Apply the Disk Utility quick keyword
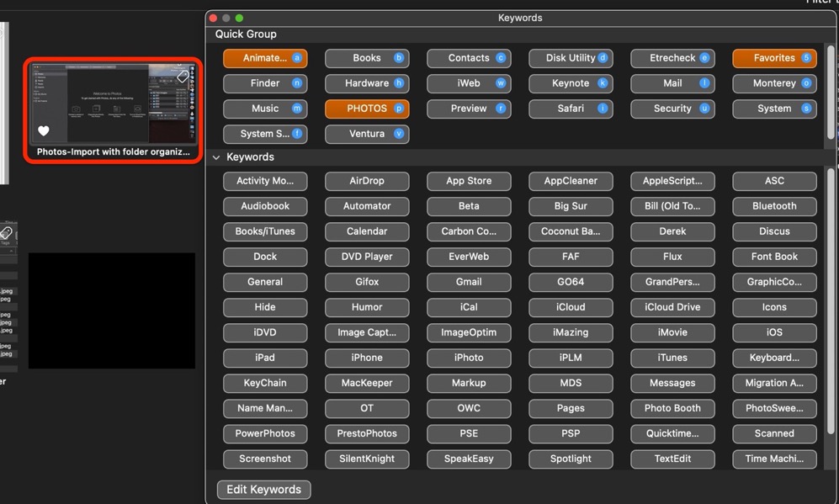Screen dimensions: 839x504 click(x=571, y=58)
